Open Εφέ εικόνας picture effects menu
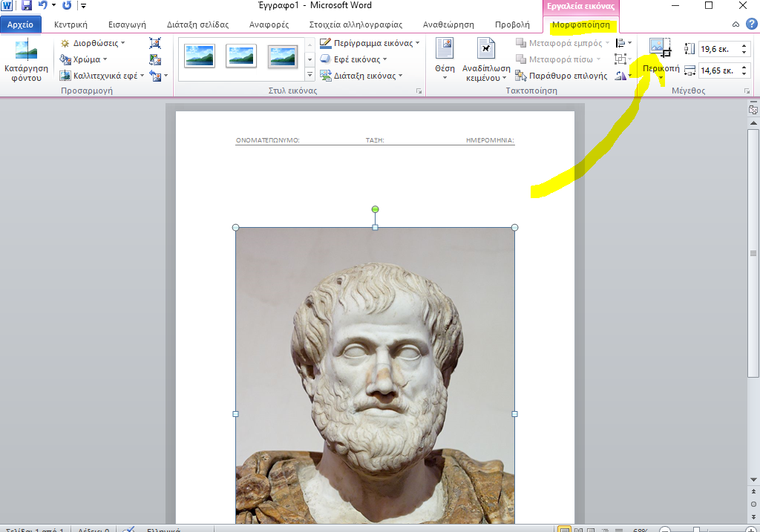Viewport: 760px width, 532px height. pyautogui.click(x=353, y=59)
